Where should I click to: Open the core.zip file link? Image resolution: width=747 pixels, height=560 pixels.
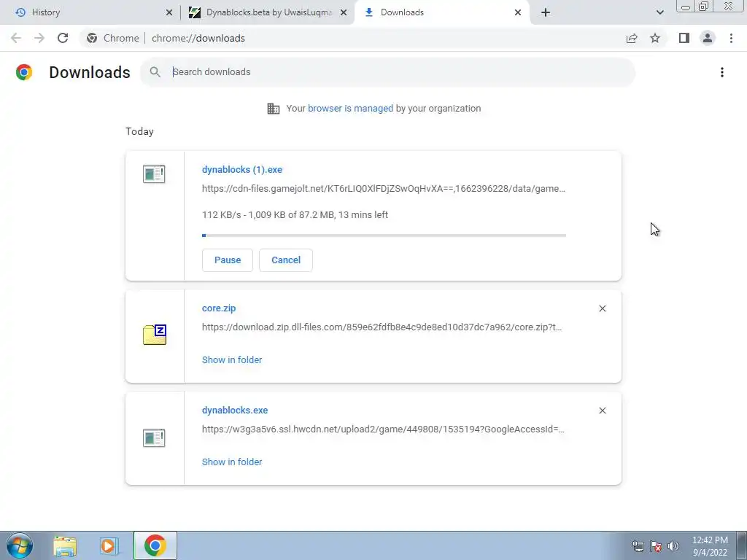pyautogui.click(x=219, y=308)
